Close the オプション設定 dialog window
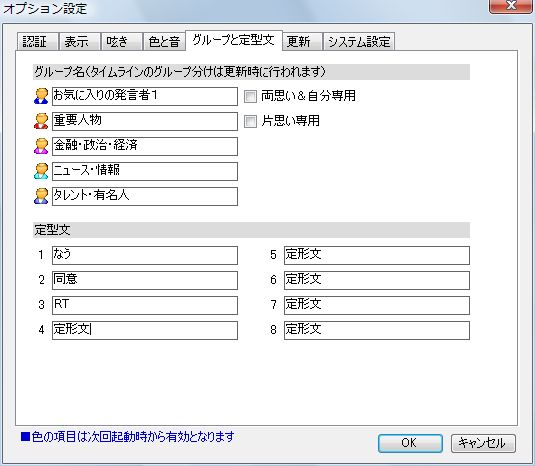535x466 pixels. coord(510,5)
